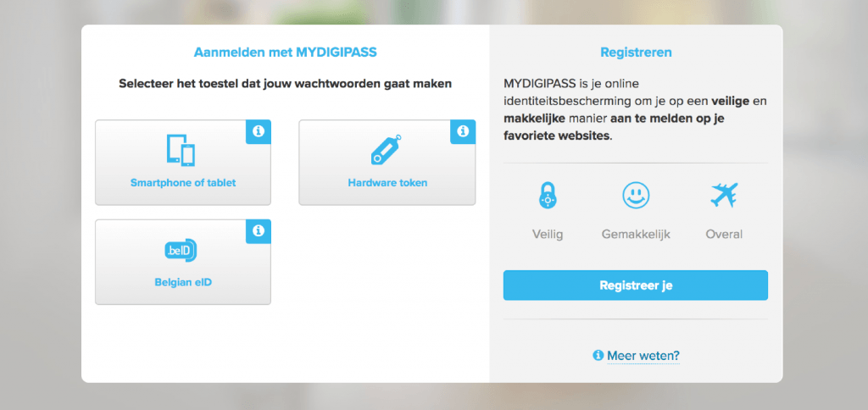Click the Gemakkelijk text label
This screenshot has width=868, height=410.
(635, 234)
